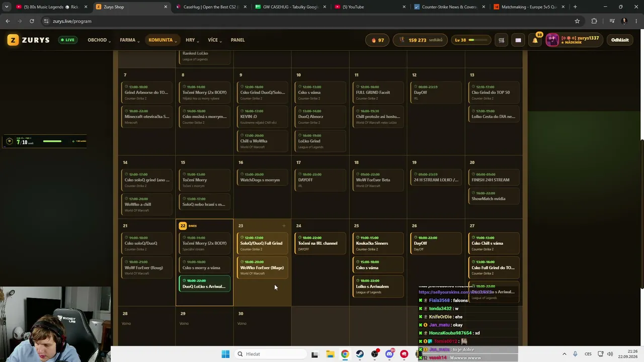Screen dimensions: 644x362
Task: Switch to Chrome in the taskbar
Action: [x=345, y=354]
